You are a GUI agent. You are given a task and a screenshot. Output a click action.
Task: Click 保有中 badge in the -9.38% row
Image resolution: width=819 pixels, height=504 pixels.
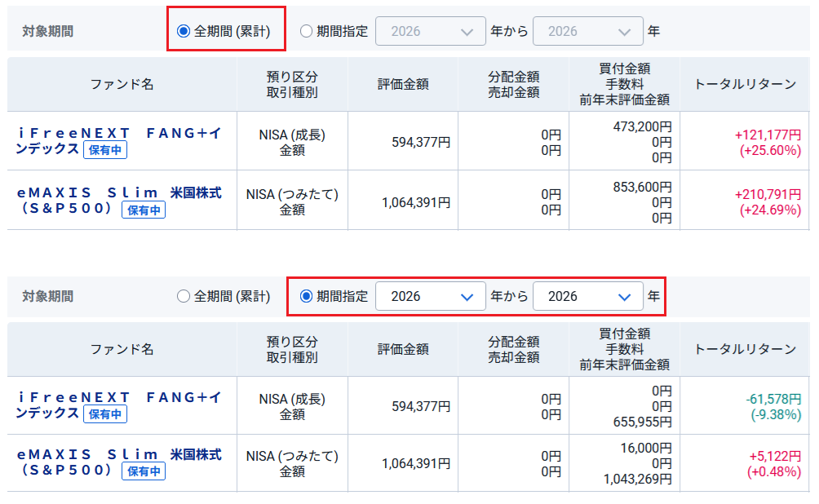tap(105, 414)
